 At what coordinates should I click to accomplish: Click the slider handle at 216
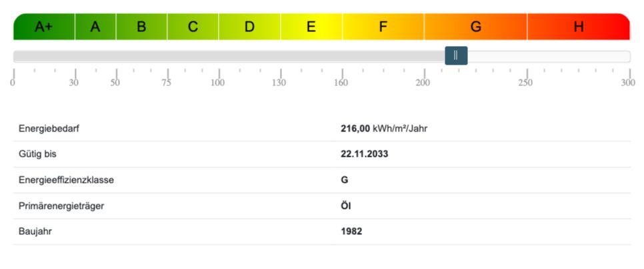[456, 55]
